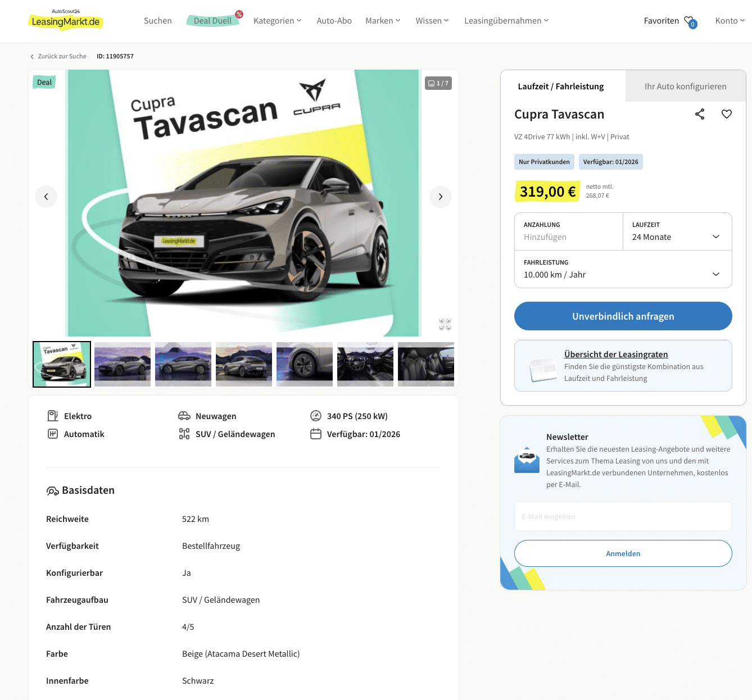Click the leasing rates table icon
The image size is (752, 700).
coord(543,370)
